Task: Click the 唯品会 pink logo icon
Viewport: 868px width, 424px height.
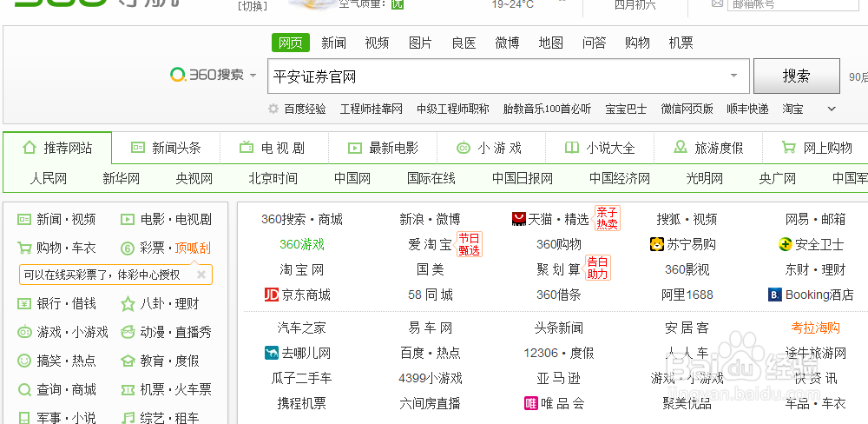Action: [531, 403]
